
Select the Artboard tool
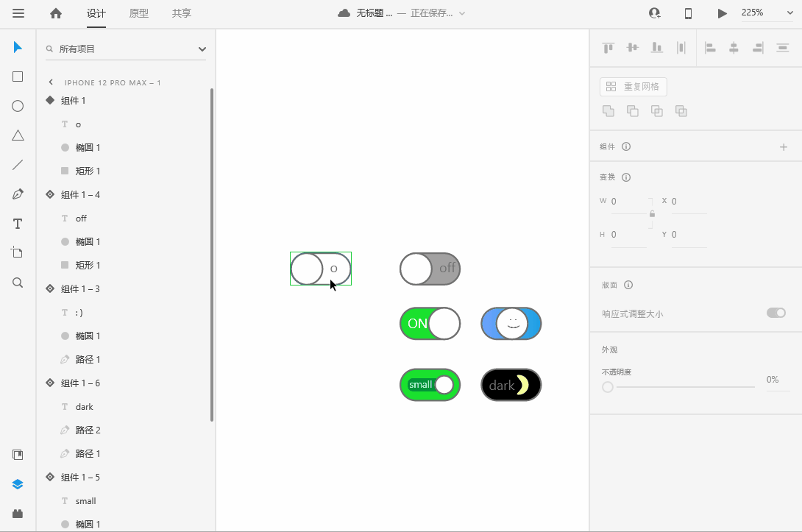coord(18,252)
